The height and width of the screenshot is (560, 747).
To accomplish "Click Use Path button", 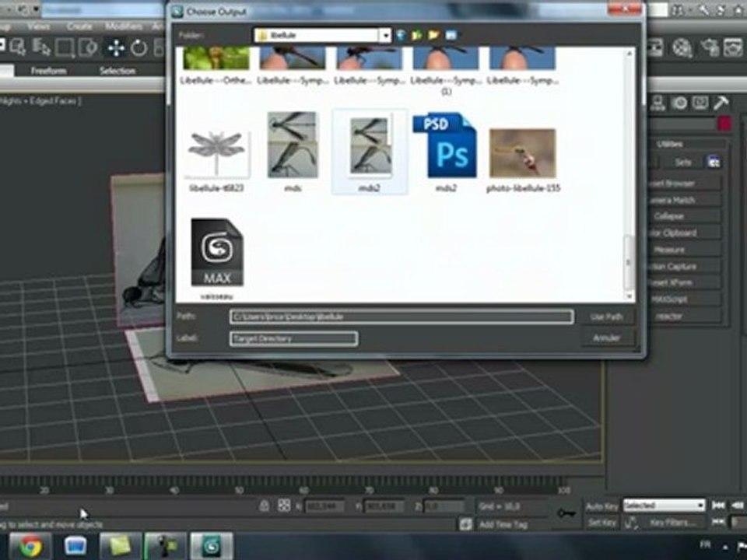I will click(x=606, y=317).
